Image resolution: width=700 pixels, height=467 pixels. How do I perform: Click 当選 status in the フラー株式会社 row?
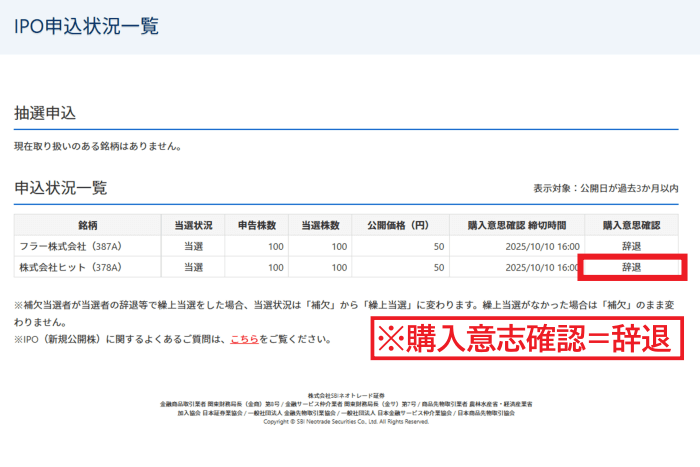[193, 246]
